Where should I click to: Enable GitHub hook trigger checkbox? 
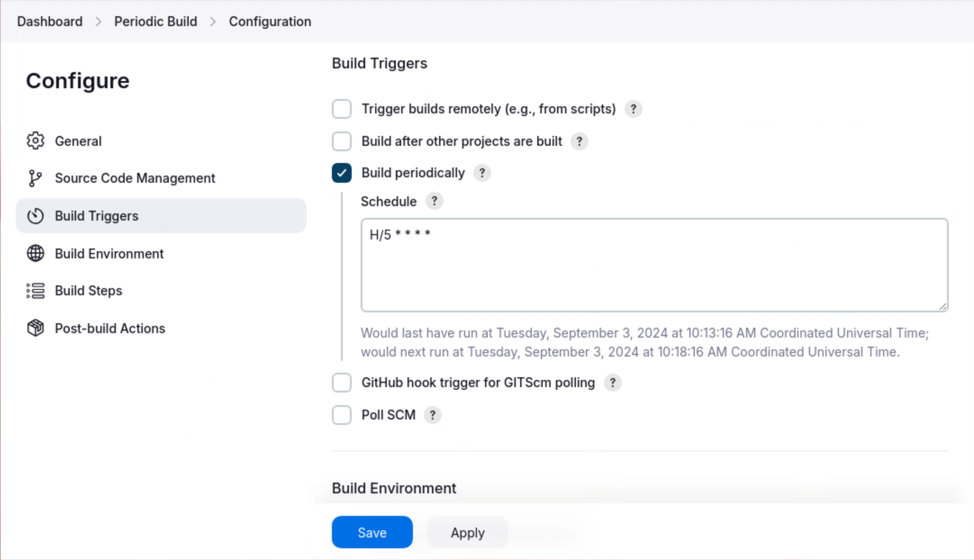341,383
